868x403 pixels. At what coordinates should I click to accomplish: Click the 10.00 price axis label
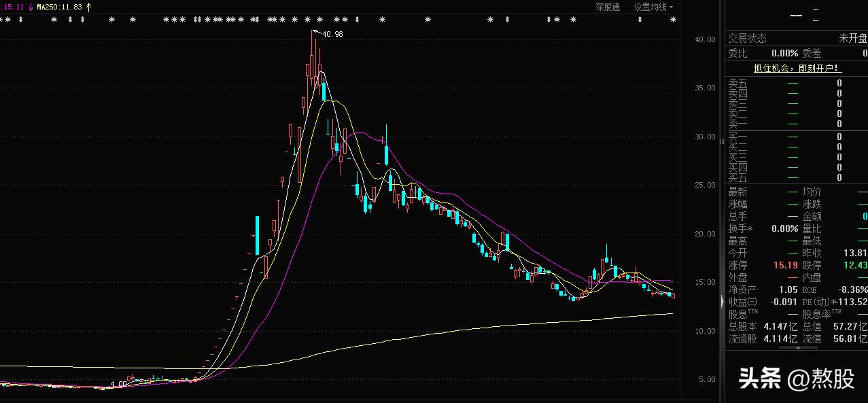pyautogui.click(x=705, y=331)
